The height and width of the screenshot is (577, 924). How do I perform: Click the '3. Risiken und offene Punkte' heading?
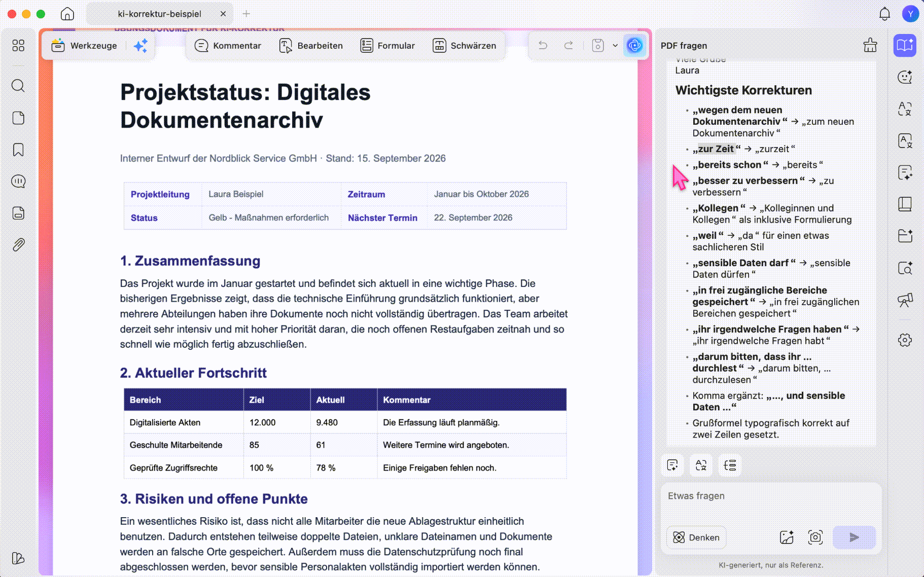click(x=214, y=499)
